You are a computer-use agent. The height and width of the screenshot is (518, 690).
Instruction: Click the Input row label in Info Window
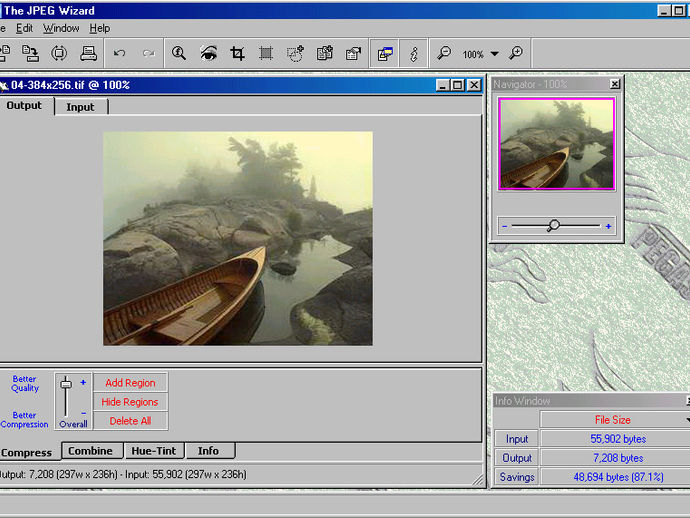pyautogui.click(x=517, y=439)
